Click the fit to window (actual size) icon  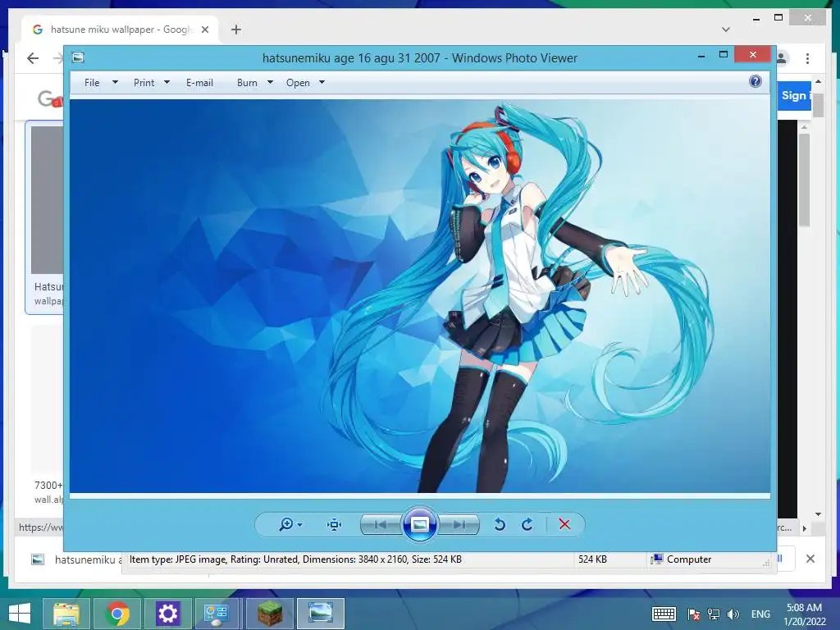pyautogui.click(x=335, y=524)
